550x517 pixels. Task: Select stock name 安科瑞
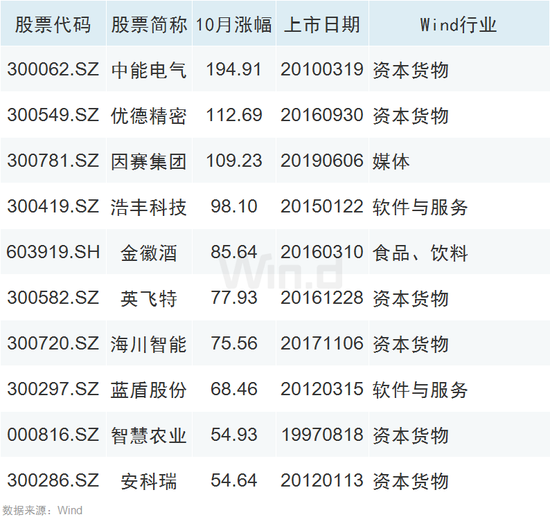click(149, 481)
